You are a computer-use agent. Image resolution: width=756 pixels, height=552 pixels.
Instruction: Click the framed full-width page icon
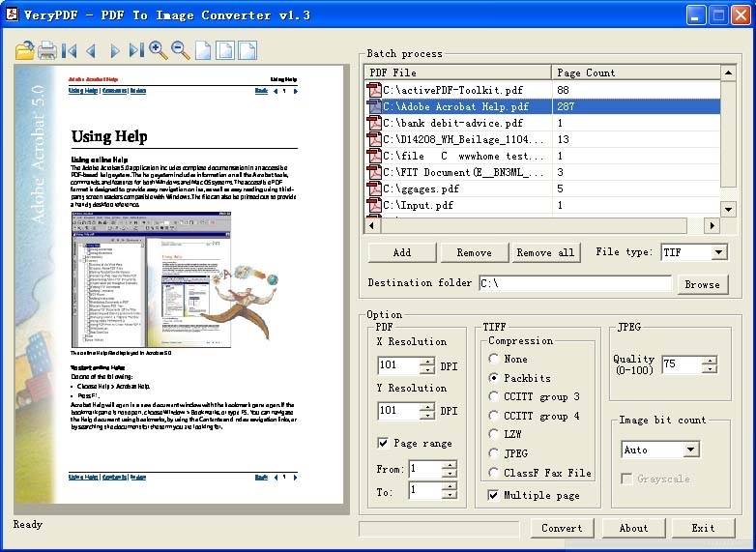pos(247,50)
